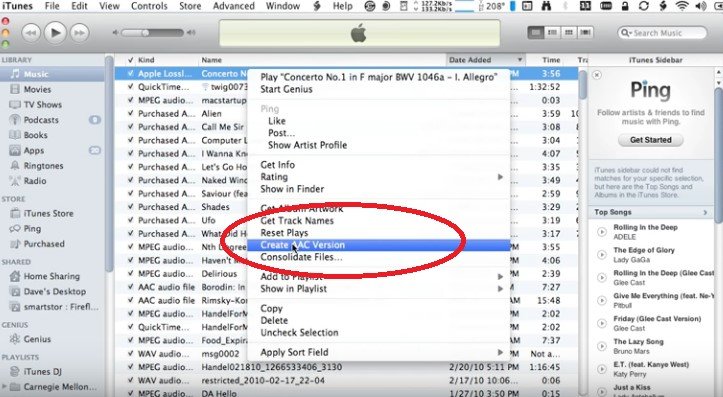Click the Get Started Ping button
Viewport: 723px width, 397px height.
pos(651,140)
